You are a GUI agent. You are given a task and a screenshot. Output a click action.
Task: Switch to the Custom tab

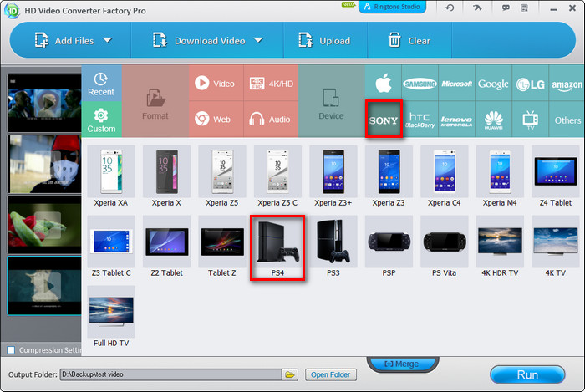tap(101, 120)
